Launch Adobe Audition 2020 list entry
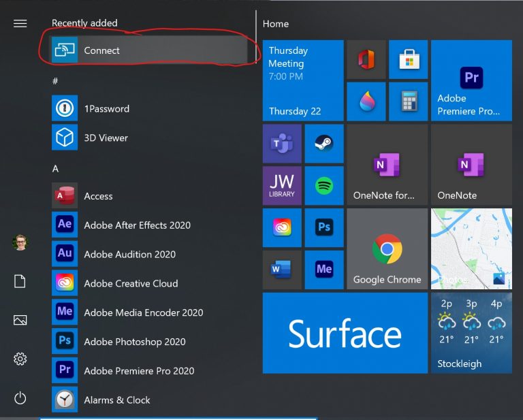 click(x=149, y=254)
